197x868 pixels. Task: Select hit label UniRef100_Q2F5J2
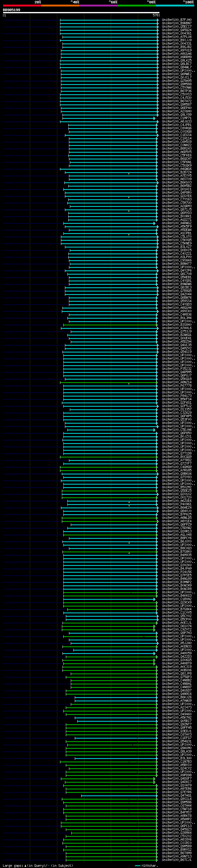(x=177, y=406)
